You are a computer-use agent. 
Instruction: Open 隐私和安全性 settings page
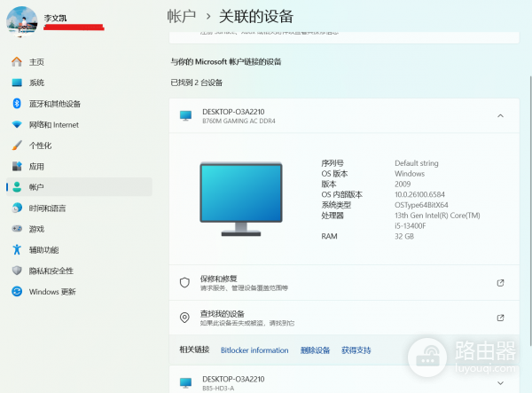(79, 271)
